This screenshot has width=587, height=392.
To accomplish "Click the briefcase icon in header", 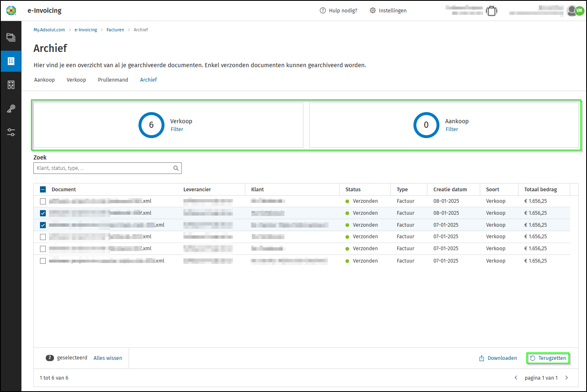I will (491, 11).
